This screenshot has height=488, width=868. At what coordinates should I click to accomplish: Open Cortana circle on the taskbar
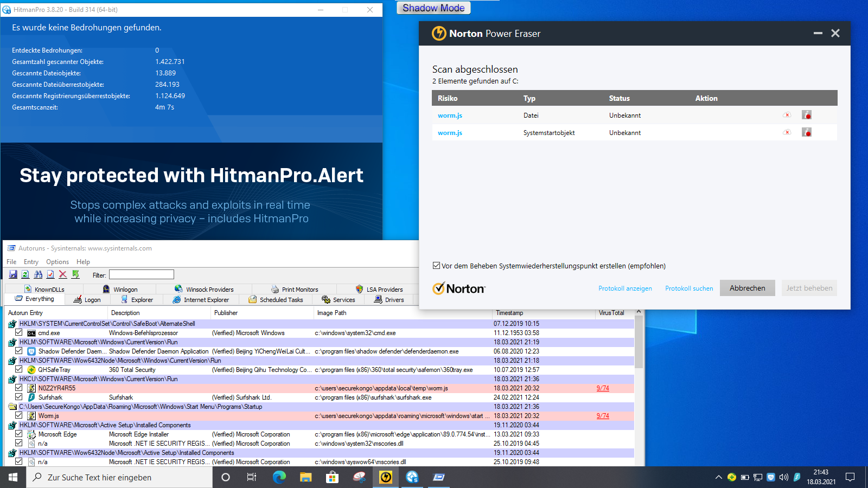pyautogui.click(x=226, y=477)
